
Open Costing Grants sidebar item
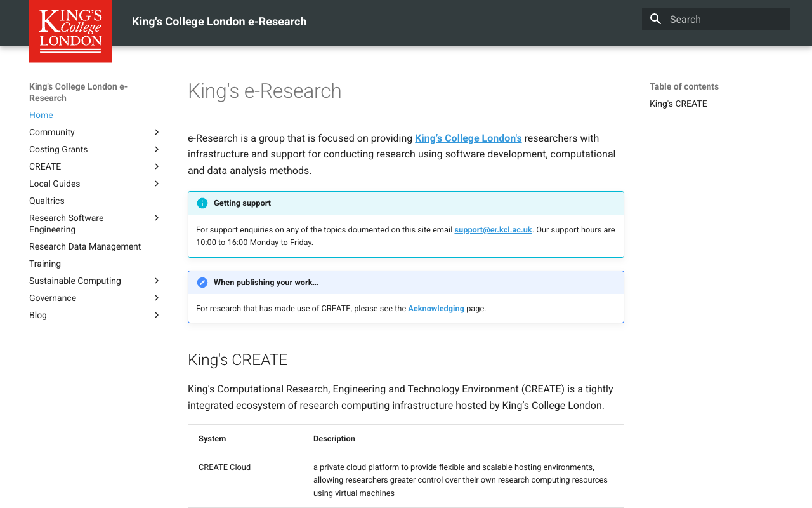pyautogui.click(x=58, y=149)
